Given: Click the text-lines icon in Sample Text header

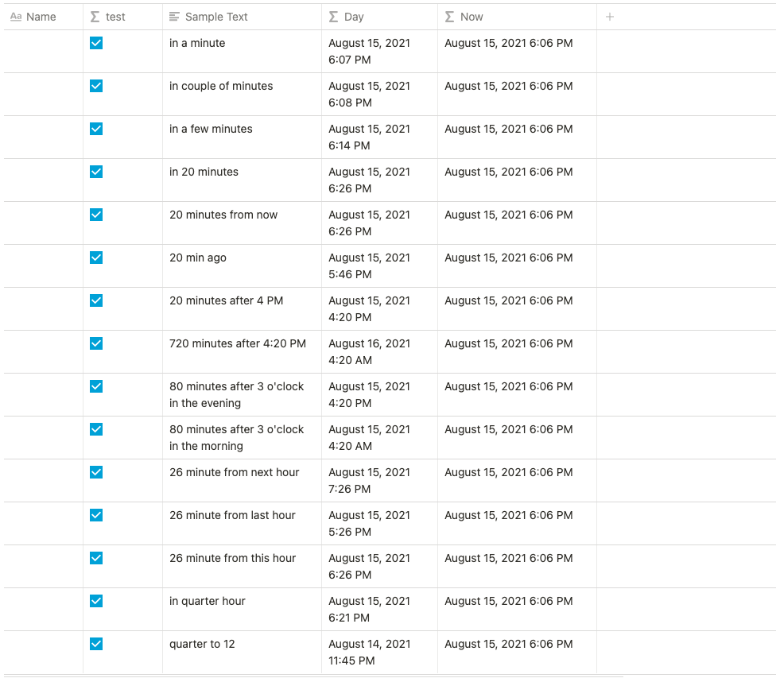Looking at the screenshot, I should point(175,17).
